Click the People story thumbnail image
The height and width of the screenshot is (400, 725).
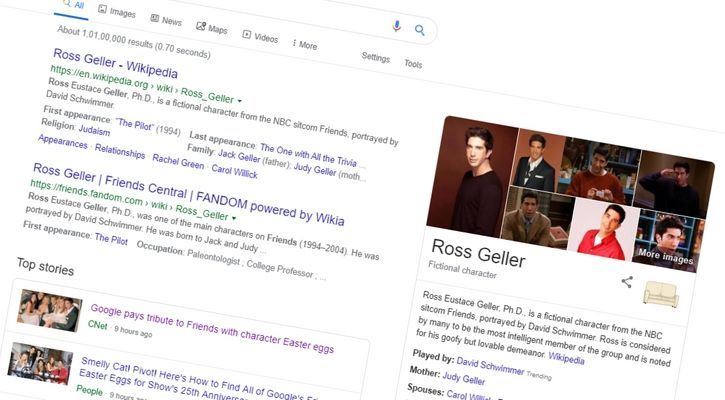40,364
